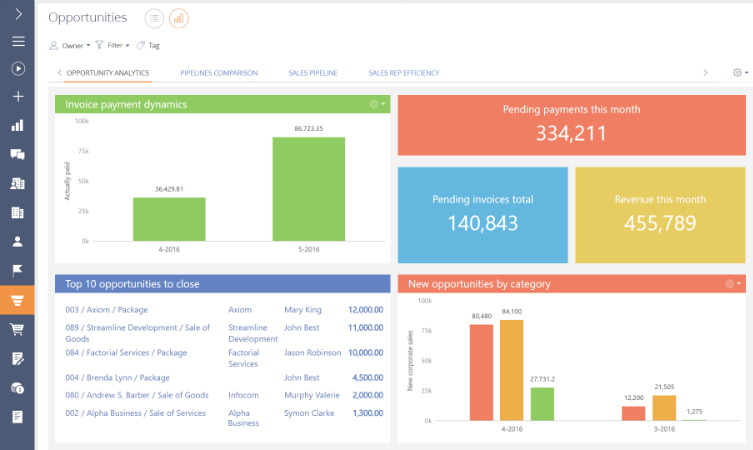Image resolution: width=753 pixels, height=450 pixels.
Task: Switch to the Sales Pipeline tab
Action: point(312,73)
